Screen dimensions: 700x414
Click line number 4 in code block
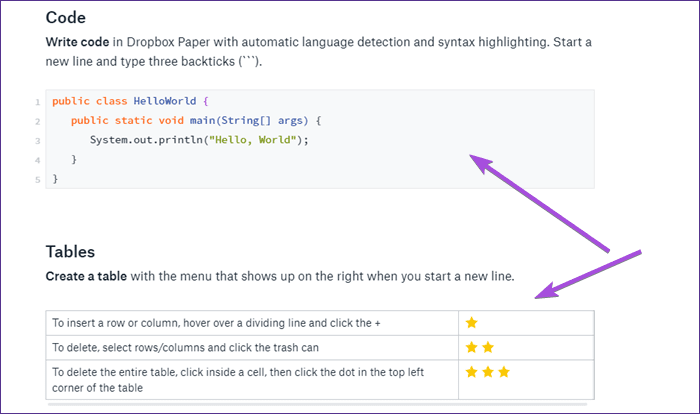point(38,160)
